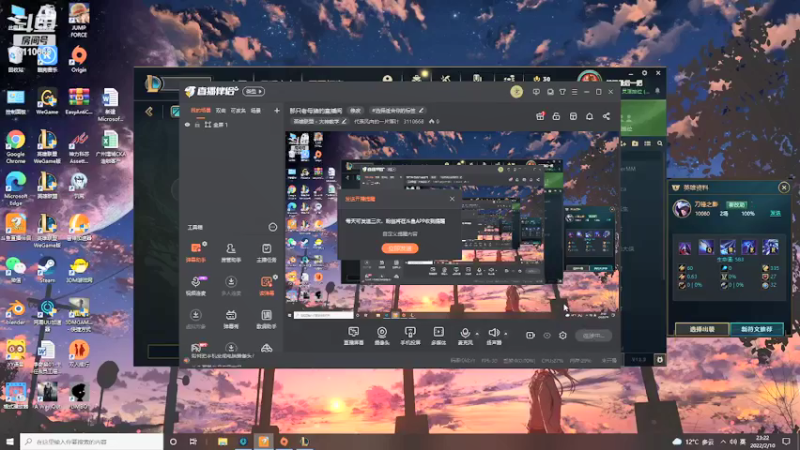Open the multi-person co-stream download tool
Image resolution: width=800 pixels, height=450 pixels.
tap(231, 286)
